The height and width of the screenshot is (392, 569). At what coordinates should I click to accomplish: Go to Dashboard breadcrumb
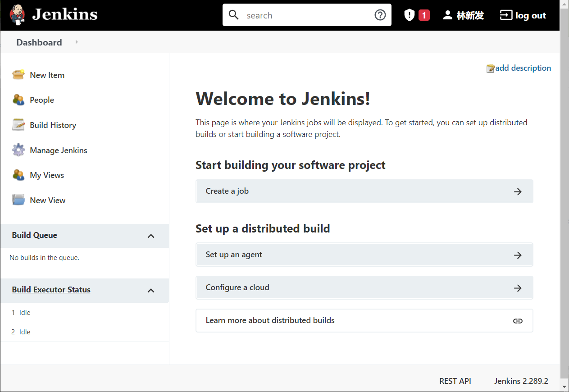(x=39, y=42)
